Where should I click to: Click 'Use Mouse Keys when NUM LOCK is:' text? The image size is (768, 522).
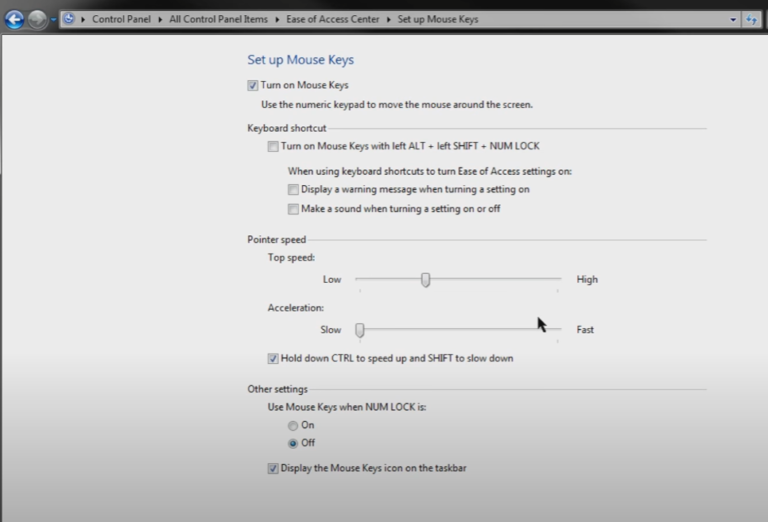coord(347,407)
